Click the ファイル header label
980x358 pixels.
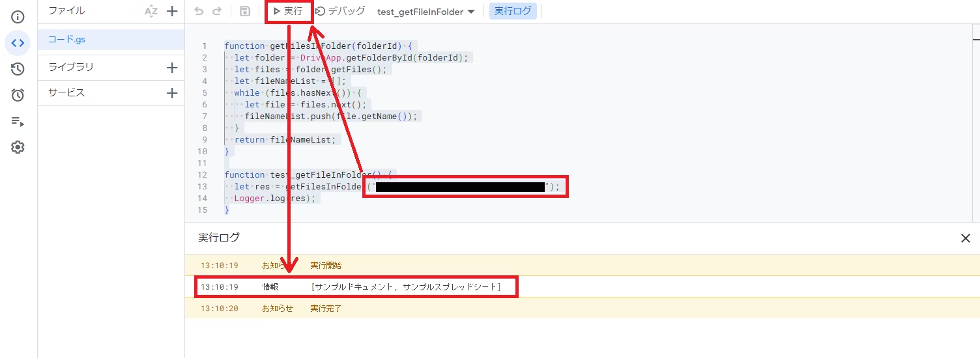tap(66, 11)
